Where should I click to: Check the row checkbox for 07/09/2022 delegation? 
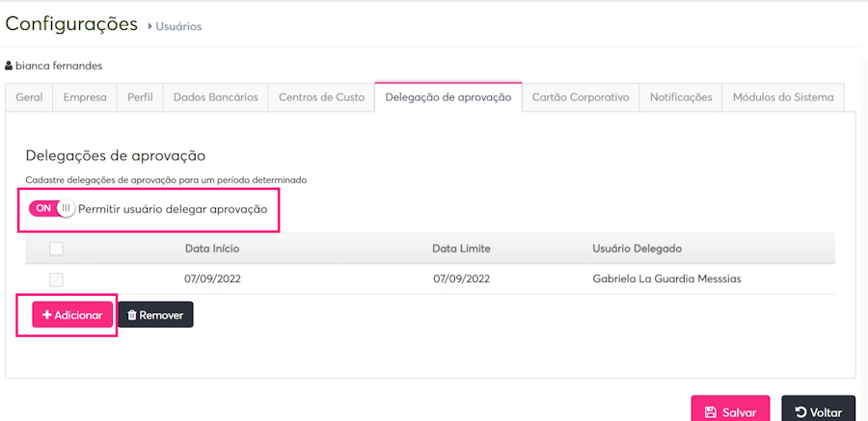click(56, 279)
